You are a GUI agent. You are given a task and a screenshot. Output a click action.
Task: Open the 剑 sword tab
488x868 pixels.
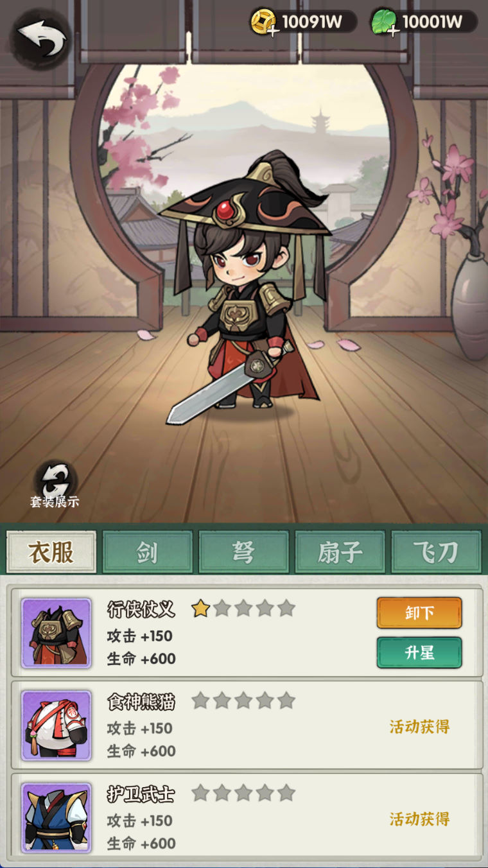(x=147, y=552)
